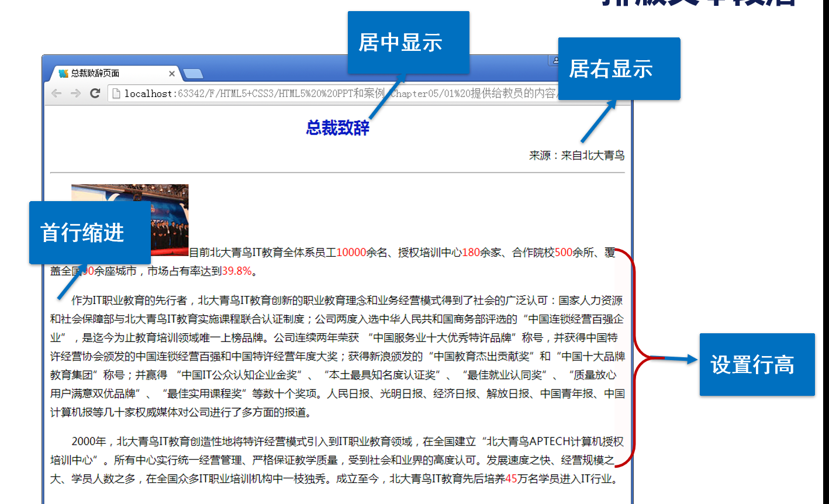Screen dimensions: 829x504
Task: Open a new tab button
Action: (x=193, y=74)
